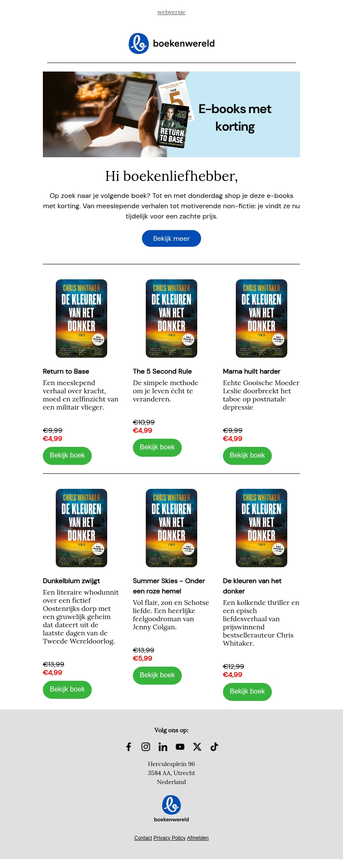Open the LinkedIn social icon

click(163, 747)
